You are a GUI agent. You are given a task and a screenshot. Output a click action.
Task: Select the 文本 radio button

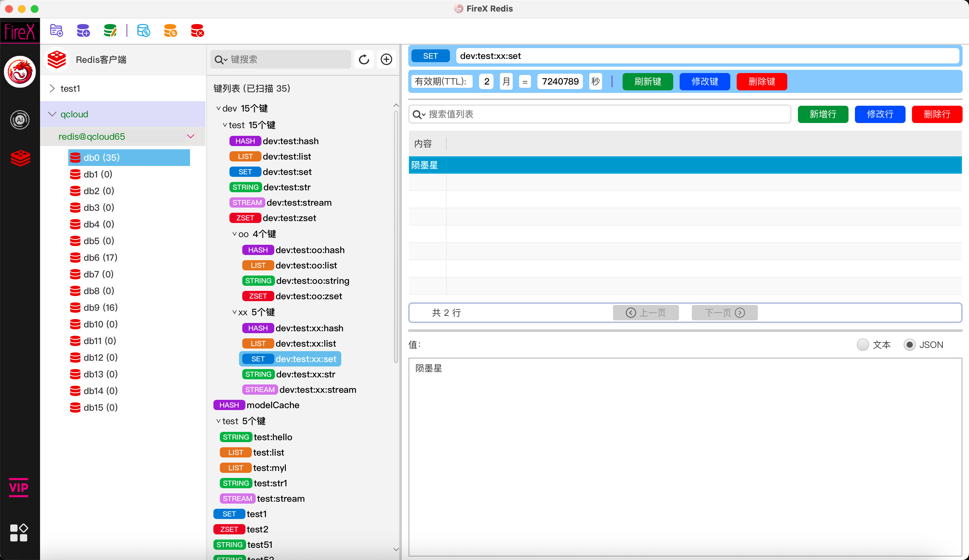(x=863, y=345)
